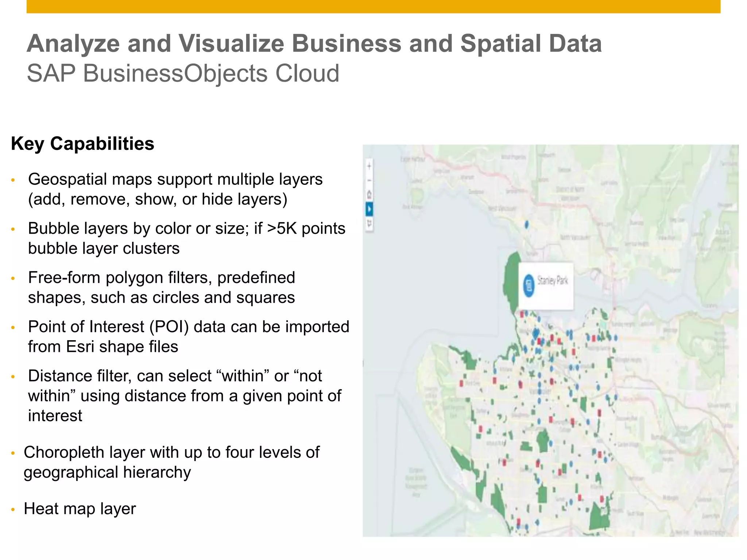
Task: Zoom out with the map minus button
Action: pos(369,180)
